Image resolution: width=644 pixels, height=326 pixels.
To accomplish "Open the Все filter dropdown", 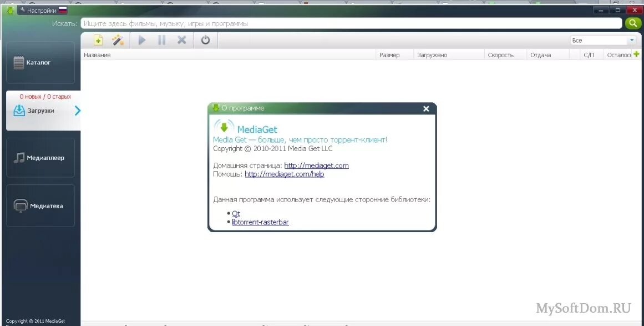I will (604, 41).
